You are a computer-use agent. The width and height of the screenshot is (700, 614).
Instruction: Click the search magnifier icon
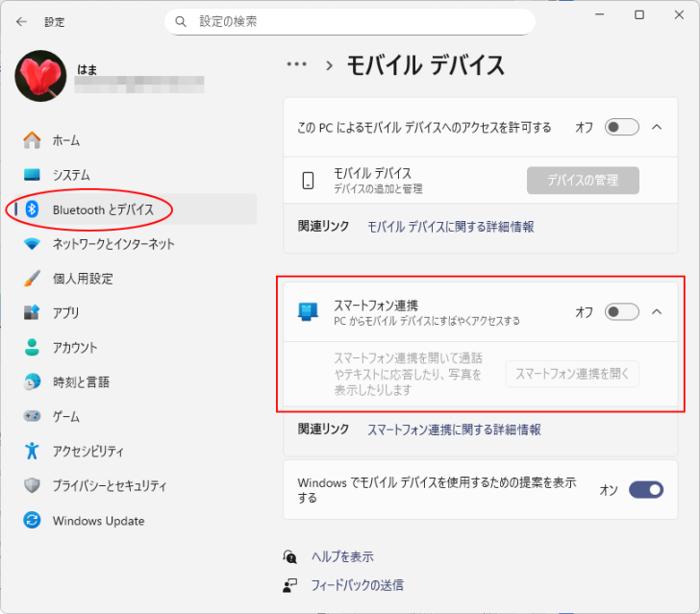[x=181, y=21]
